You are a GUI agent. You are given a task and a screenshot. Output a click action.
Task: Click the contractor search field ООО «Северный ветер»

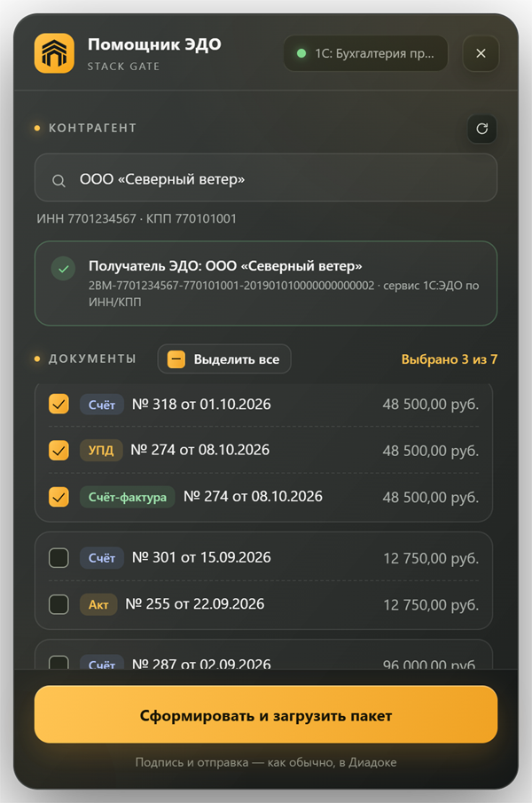(265, 177)
